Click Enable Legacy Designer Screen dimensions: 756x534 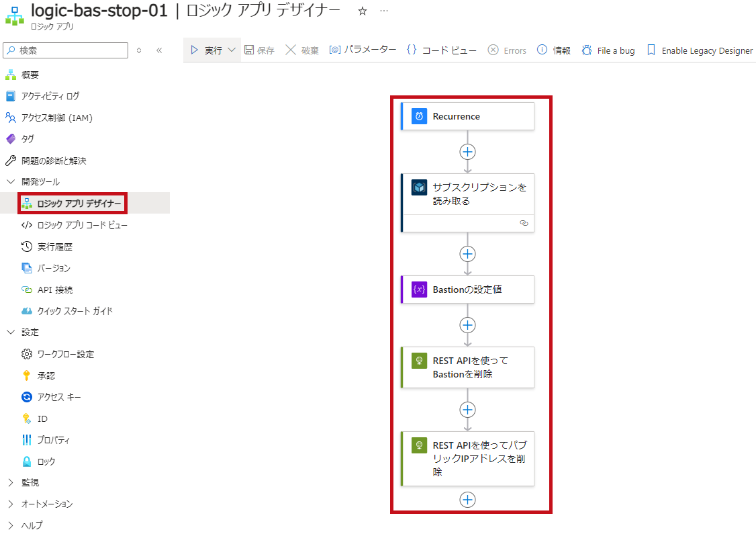coord(700,50)
